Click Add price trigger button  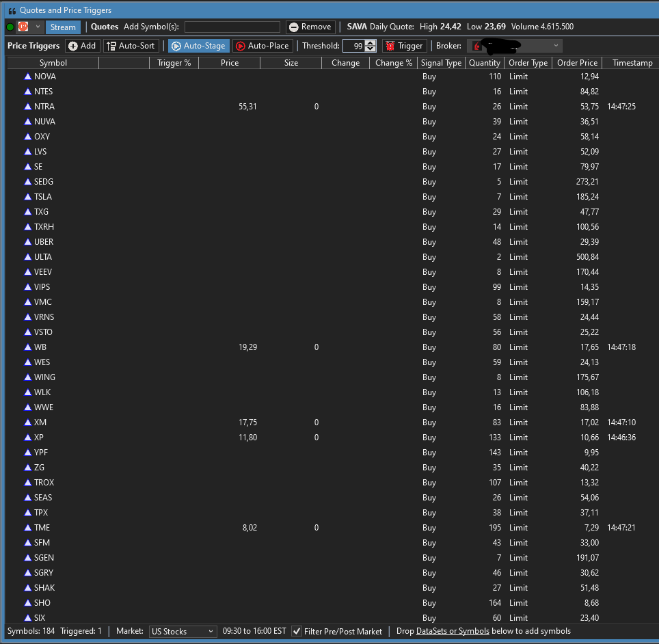[82, 46]
